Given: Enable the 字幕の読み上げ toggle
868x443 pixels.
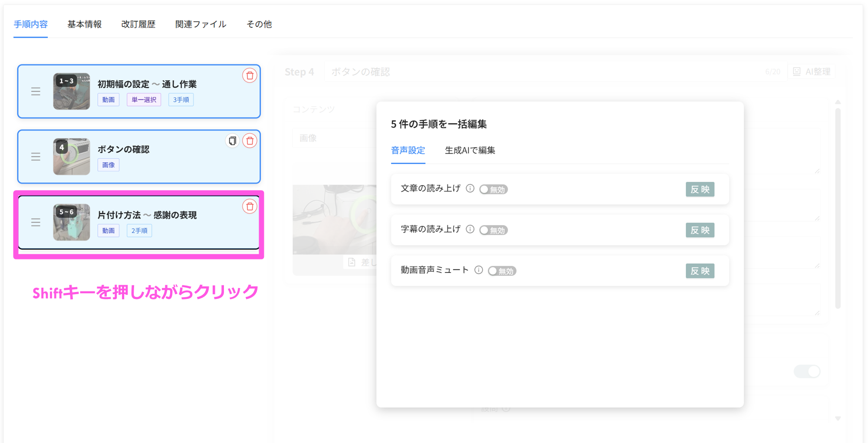Looking at the screenshot, I should click(x=493, y=230).
